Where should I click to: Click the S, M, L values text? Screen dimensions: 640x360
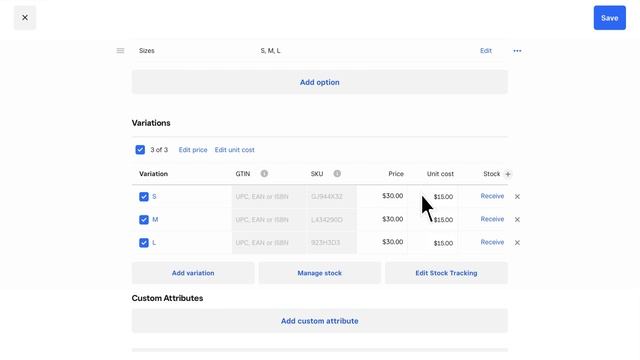pyautogui.click(x=270, y=51)
